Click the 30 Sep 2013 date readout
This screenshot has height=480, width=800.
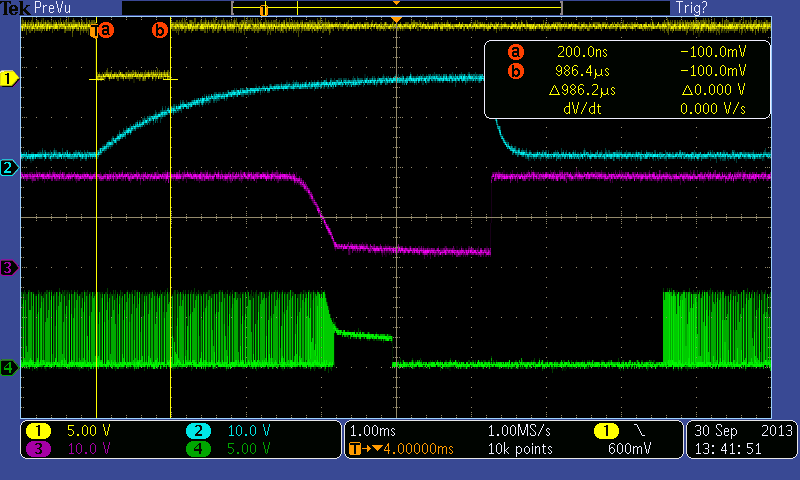[743, 431]
